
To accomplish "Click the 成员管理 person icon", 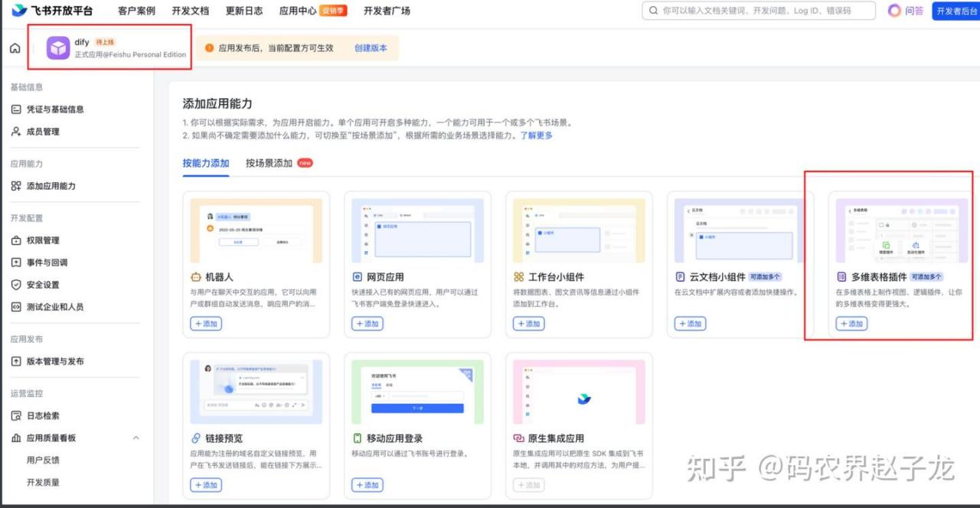I will [x=16, y=132].
